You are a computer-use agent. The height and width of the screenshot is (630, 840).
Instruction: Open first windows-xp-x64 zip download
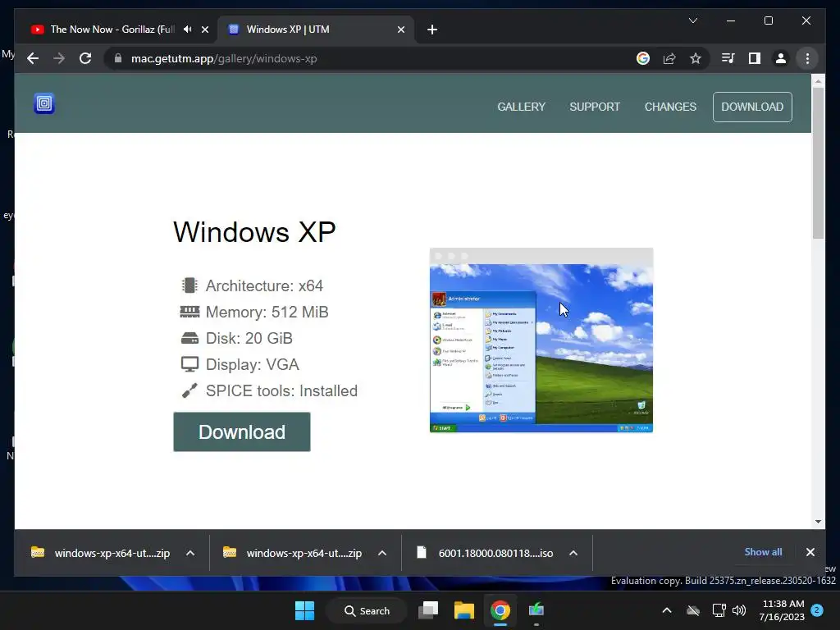(x=101, y=553)
